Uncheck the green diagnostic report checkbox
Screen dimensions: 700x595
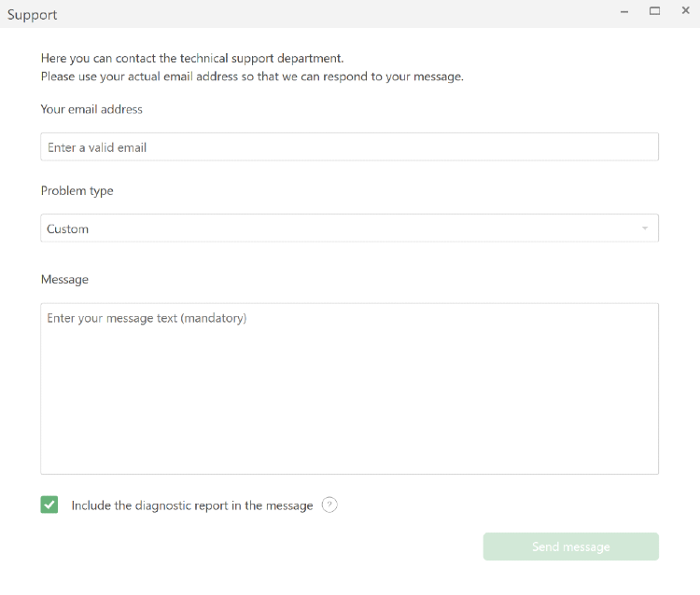pyautogui.click(x=49, y=505)
